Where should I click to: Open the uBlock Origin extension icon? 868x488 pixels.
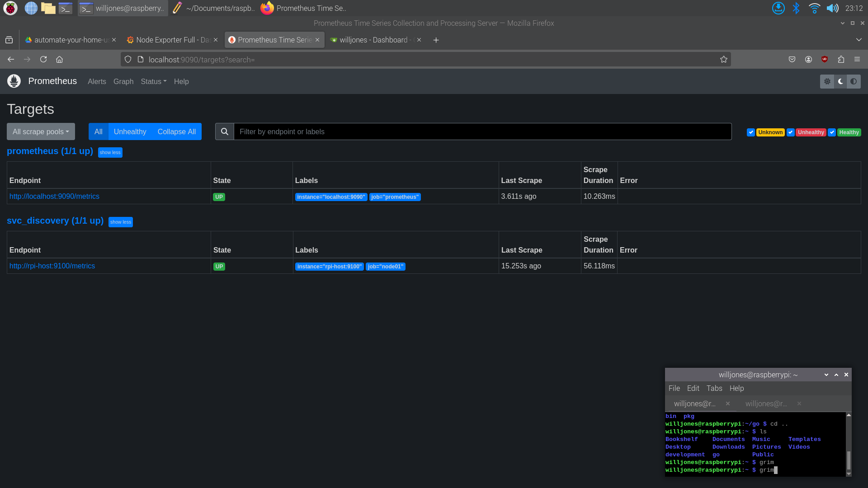click(x=825, y=59)
